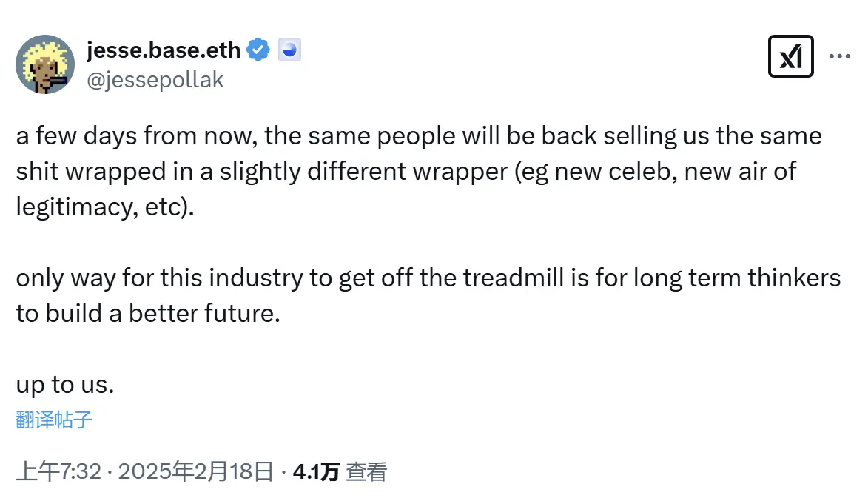Open the Grok AI icon

point(791,56)
